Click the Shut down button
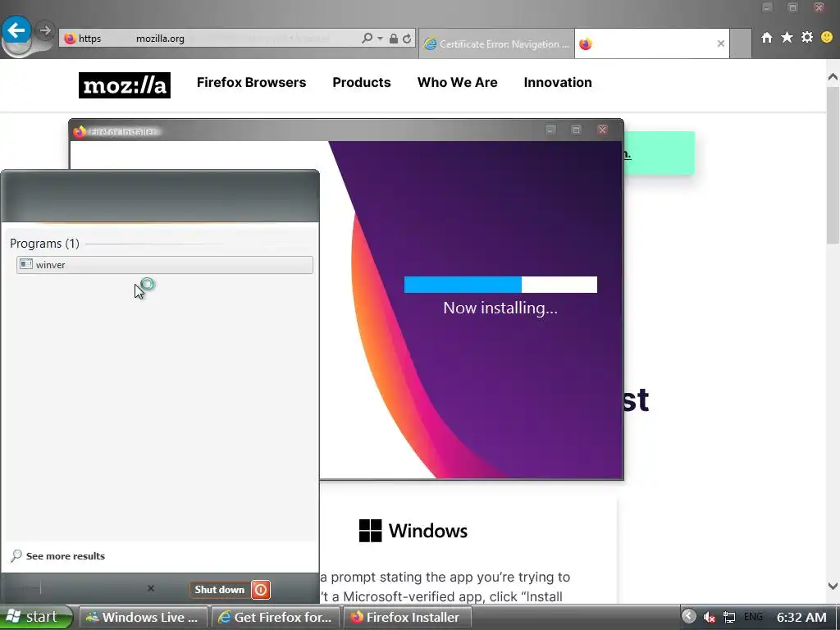The width and height of the screenshot is (840, 630). (x=220, y=590)
